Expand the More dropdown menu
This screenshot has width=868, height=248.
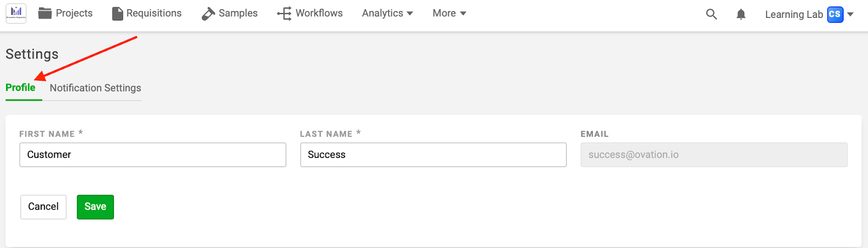pos(449,13)
